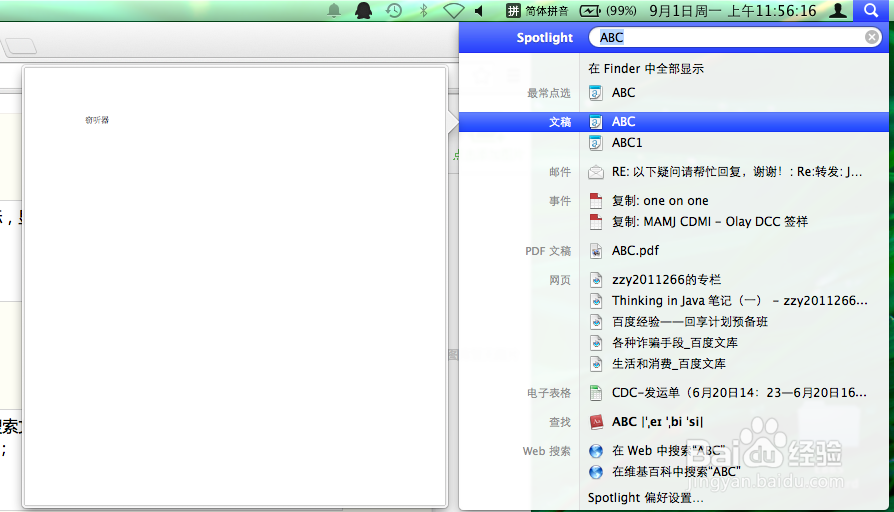Click the document preview page in Quick Look
Viewport: 894px width, 512px height.
tap(235, 286)
